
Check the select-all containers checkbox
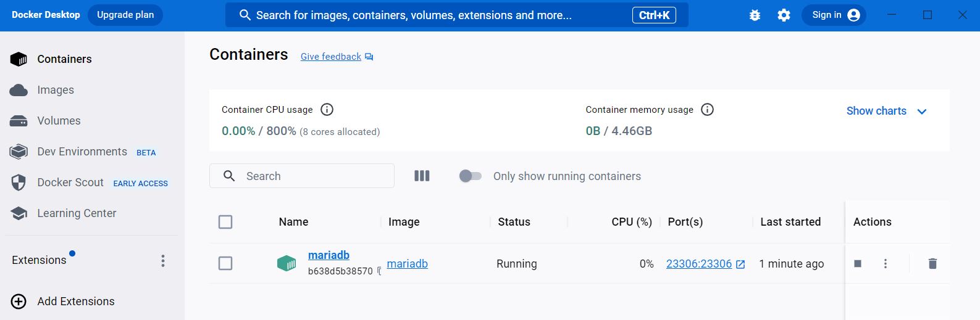click(x=225, y=222)
